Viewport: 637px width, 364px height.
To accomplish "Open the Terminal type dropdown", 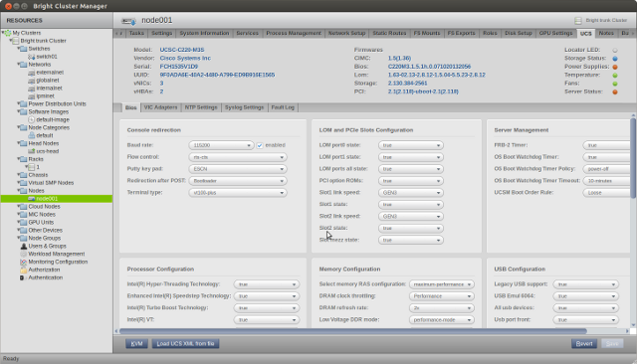I will [x=238, y=193].
